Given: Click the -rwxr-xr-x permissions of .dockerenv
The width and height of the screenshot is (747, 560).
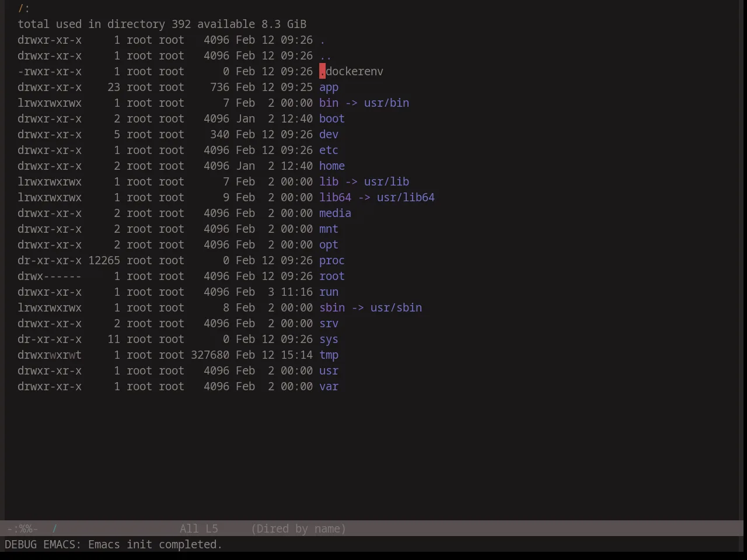Looking at the screenshot, I should (x=50, y=71).
